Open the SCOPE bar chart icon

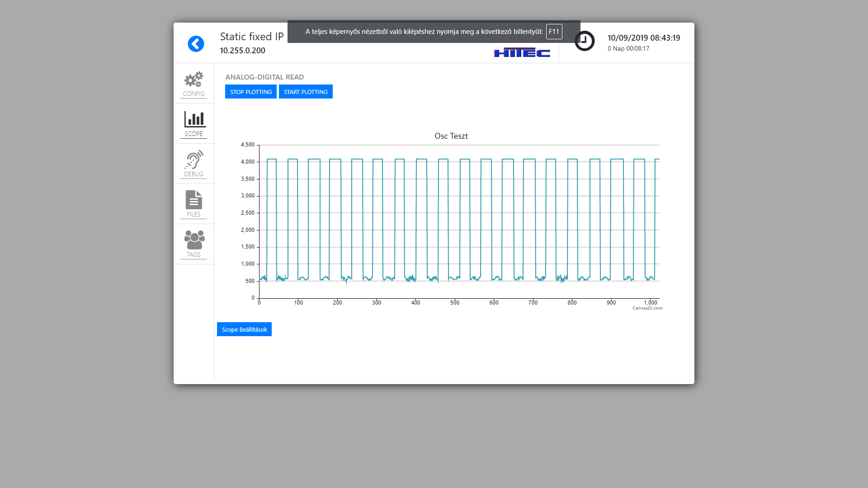(x=195, y=119)
